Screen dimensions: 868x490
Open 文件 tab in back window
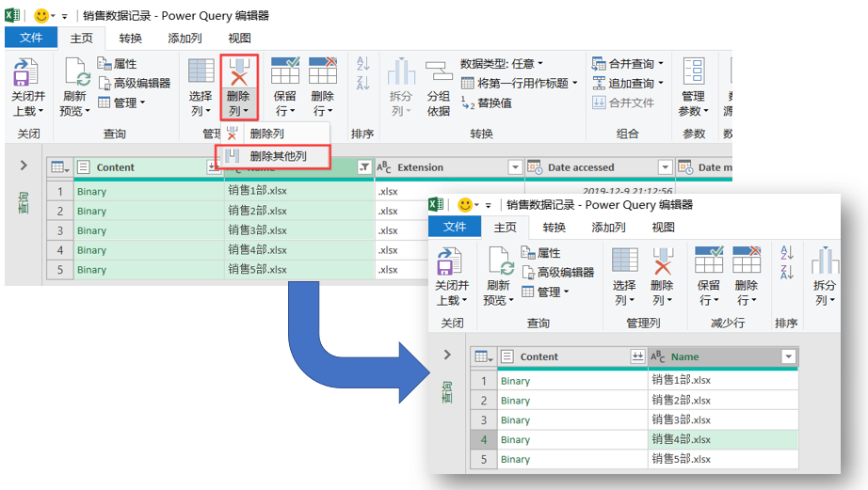(x=31, y=38)
